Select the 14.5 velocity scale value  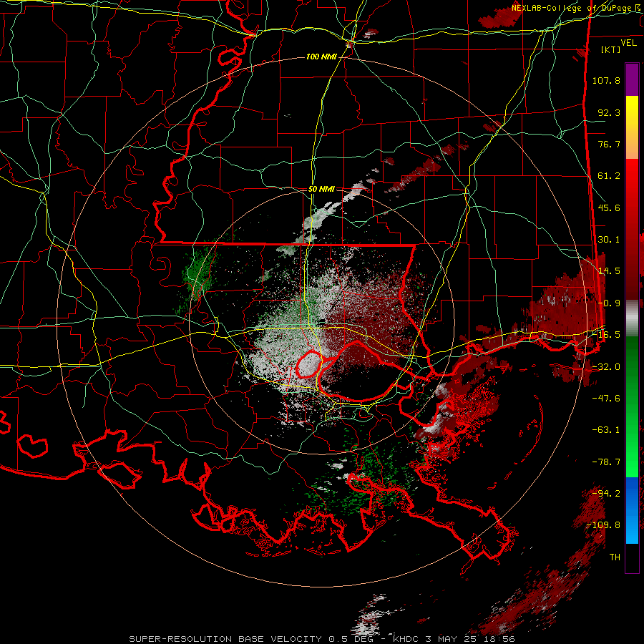pos(609,271)
